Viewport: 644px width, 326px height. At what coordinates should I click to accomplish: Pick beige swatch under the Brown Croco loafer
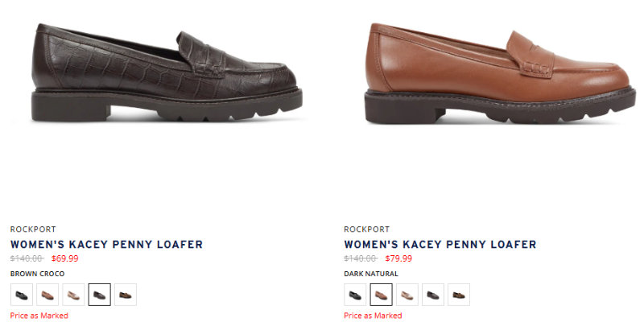pos(73,295)
